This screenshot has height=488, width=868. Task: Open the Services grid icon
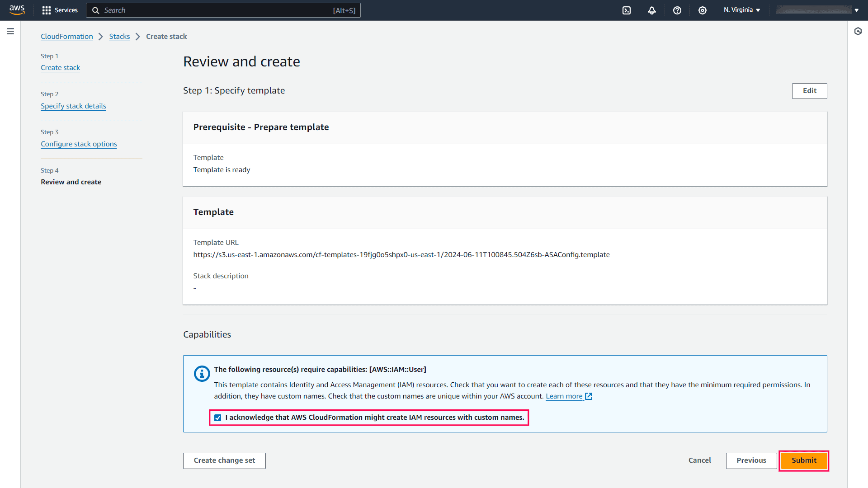tap(47, 10)
